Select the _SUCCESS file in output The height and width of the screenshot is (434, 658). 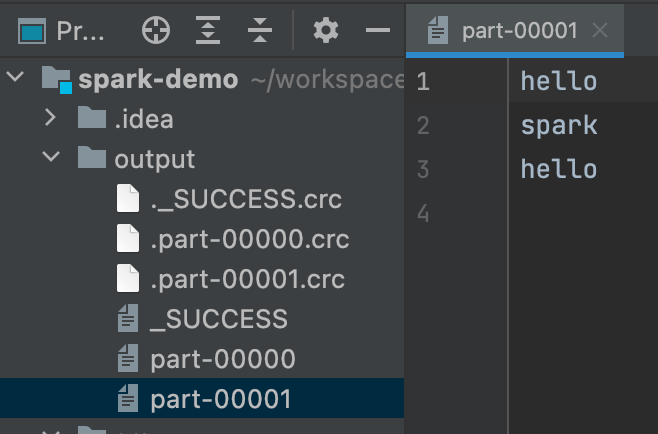point(218,319)
